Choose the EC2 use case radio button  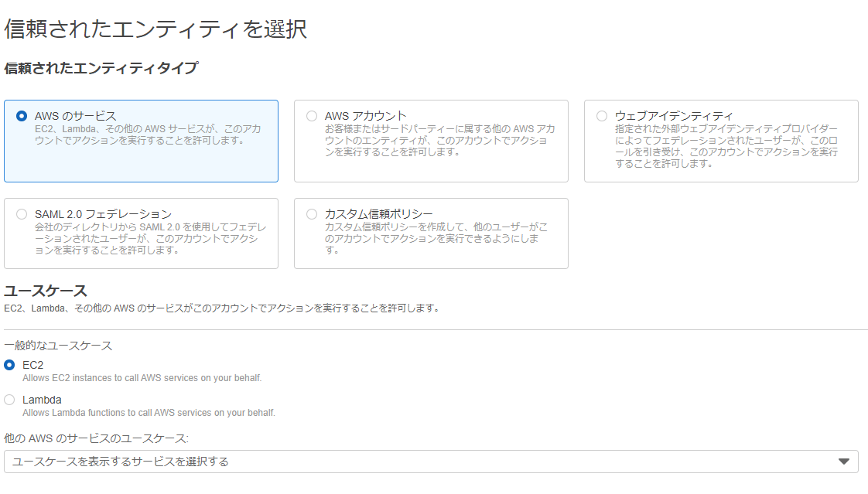(9, 365)
